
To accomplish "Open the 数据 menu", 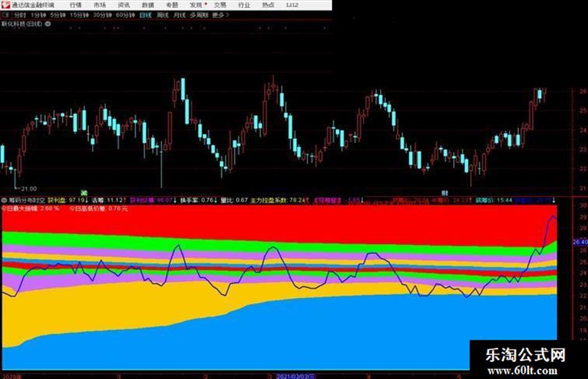I will tap(148, 5).
